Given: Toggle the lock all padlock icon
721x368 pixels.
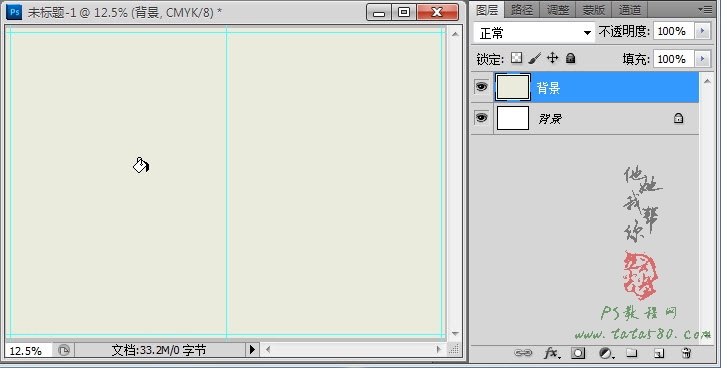Looking at the screenshot, I should pyautogui.click(x=571, y=58).
